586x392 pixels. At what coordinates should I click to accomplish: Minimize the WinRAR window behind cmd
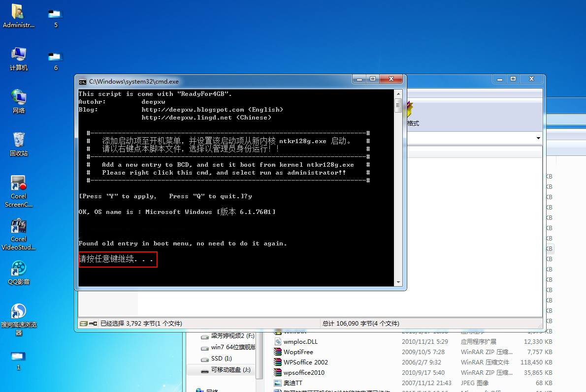500,79
